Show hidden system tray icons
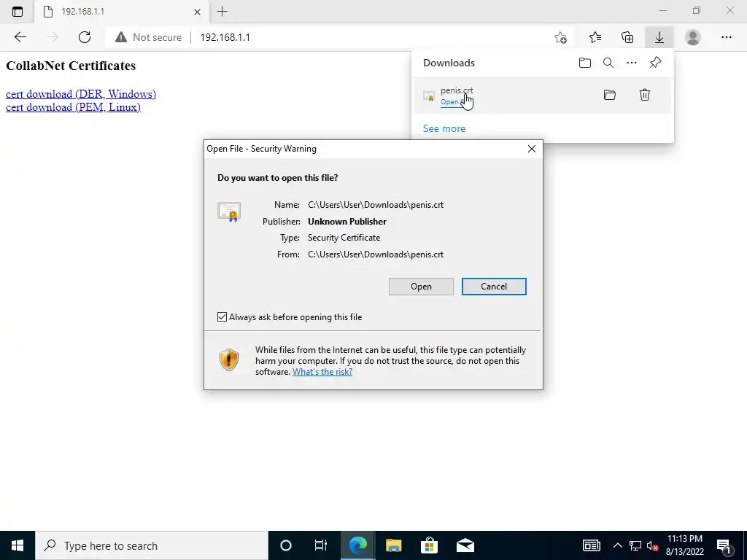The image size is (747, 560). pyautogui.click(x=617, y=545)
